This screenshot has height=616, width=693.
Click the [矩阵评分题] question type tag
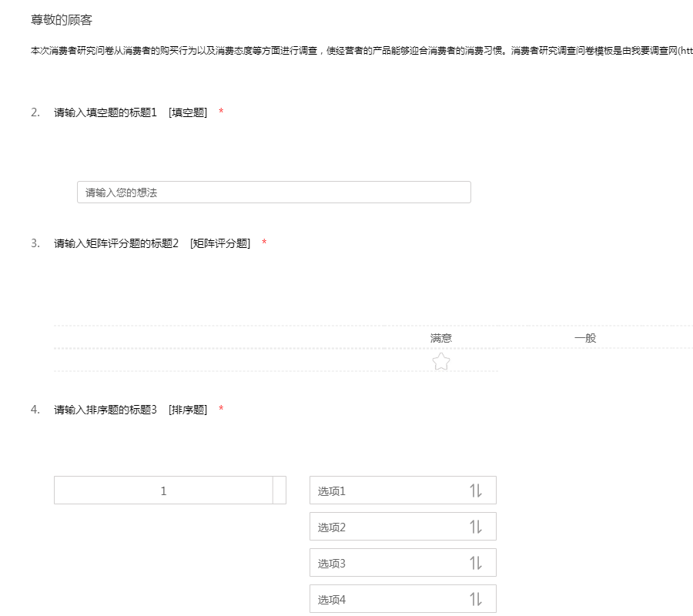(x=220, y=243)
